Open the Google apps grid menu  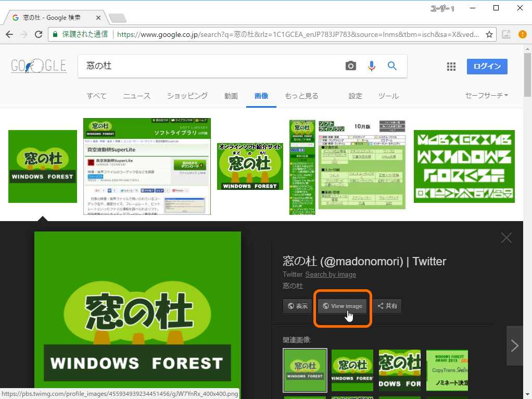pyautogui.click(x=451, y=66)
